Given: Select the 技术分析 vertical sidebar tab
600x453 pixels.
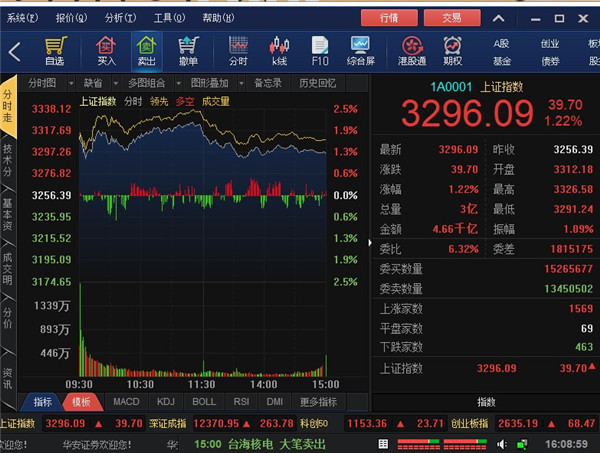Looking at the screenshot, I should click(x=8, y=160).
